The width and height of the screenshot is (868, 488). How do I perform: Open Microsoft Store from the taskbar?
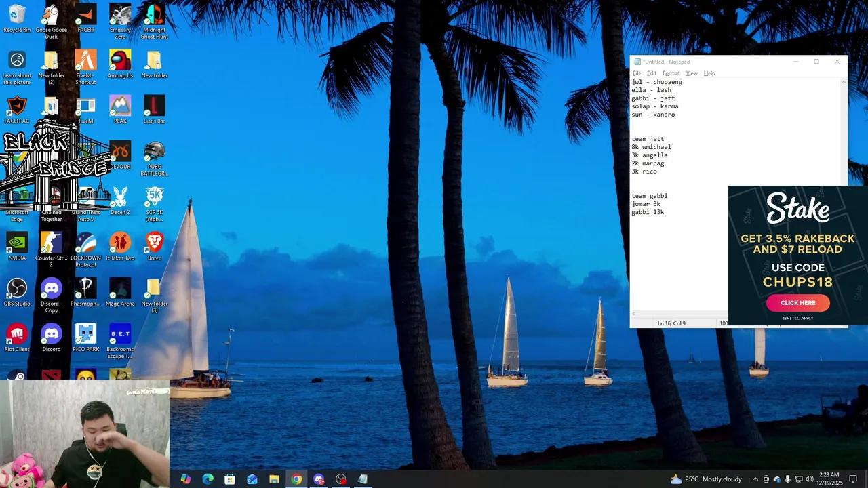(x=230, y=479)
